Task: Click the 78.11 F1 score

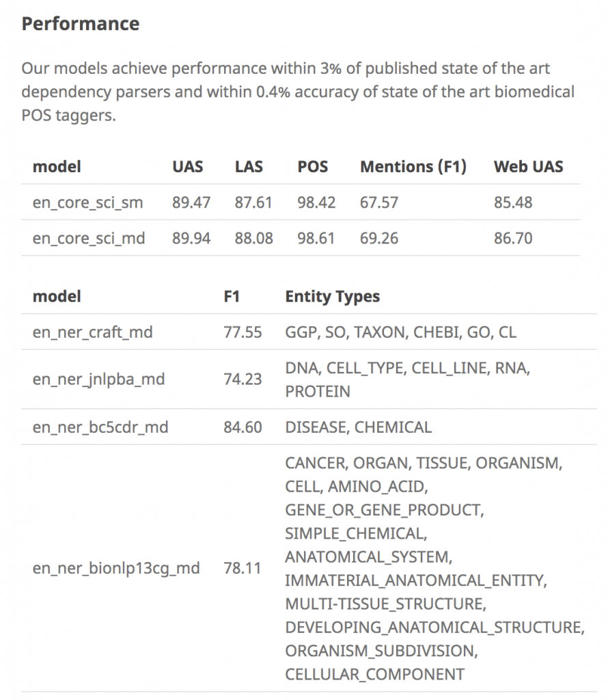Action: point(243,568)
